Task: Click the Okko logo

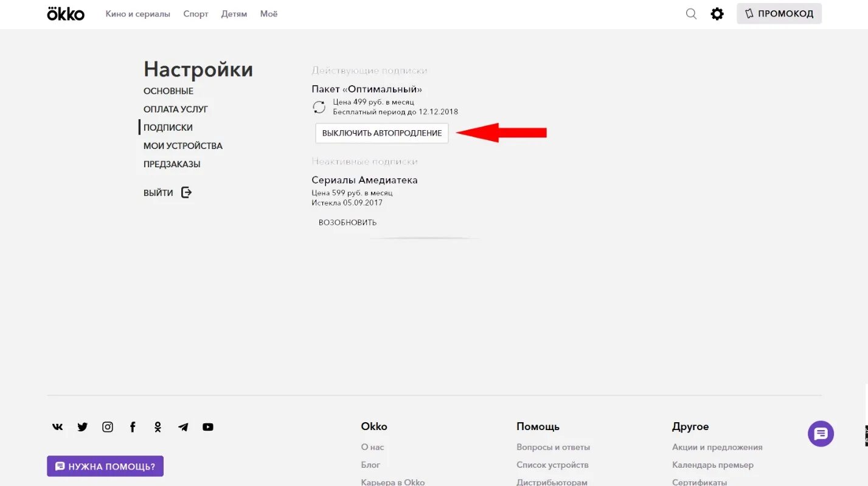Action: [66, 13]
